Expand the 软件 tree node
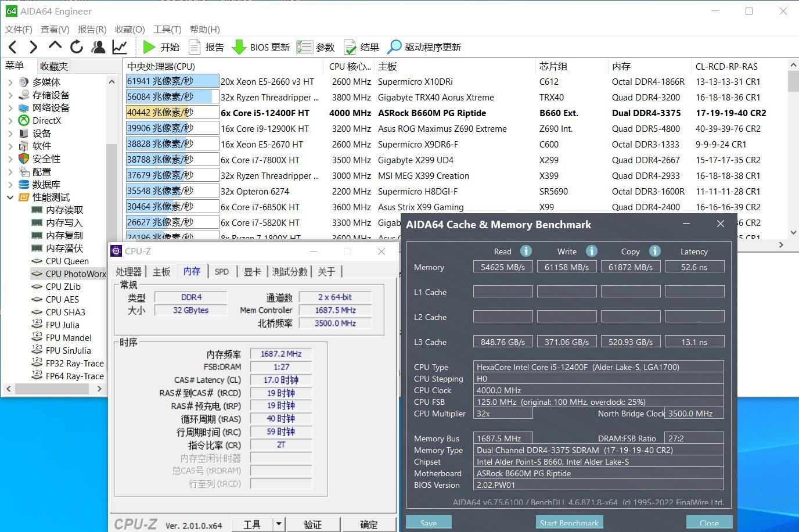 [10, 146]
